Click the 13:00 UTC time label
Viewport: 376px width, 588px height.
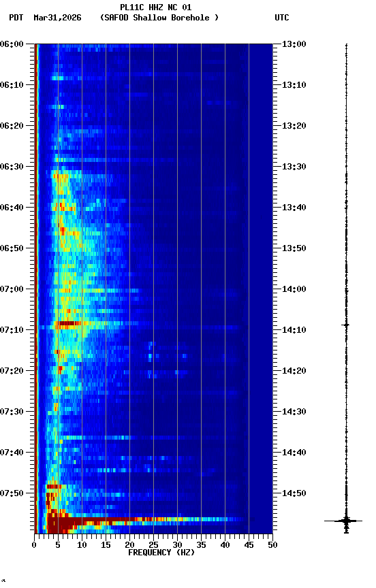[x=294, y=44]
